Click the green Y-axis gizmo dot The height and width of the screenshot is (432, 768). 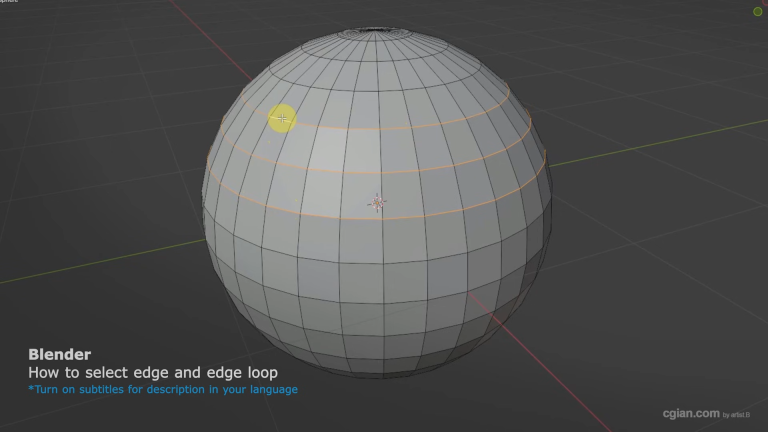pyautogui.click(x=757, y=12)
